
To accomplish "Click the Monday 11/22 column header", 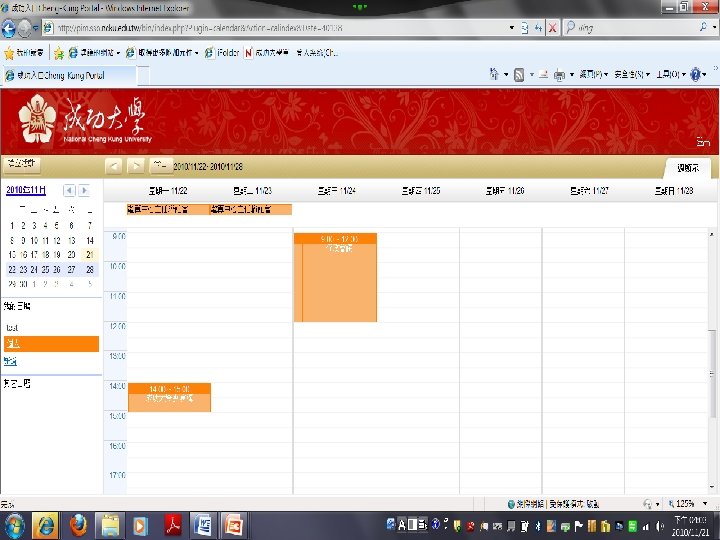I will point(168,191).
